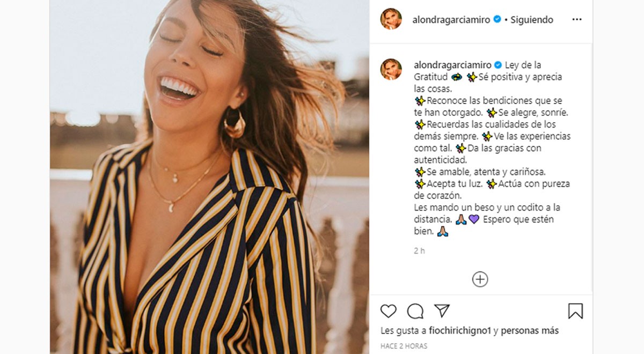Click the verified badge in the header
The width and height of the screenshot is (644, 354).
[x=497, y=19]
